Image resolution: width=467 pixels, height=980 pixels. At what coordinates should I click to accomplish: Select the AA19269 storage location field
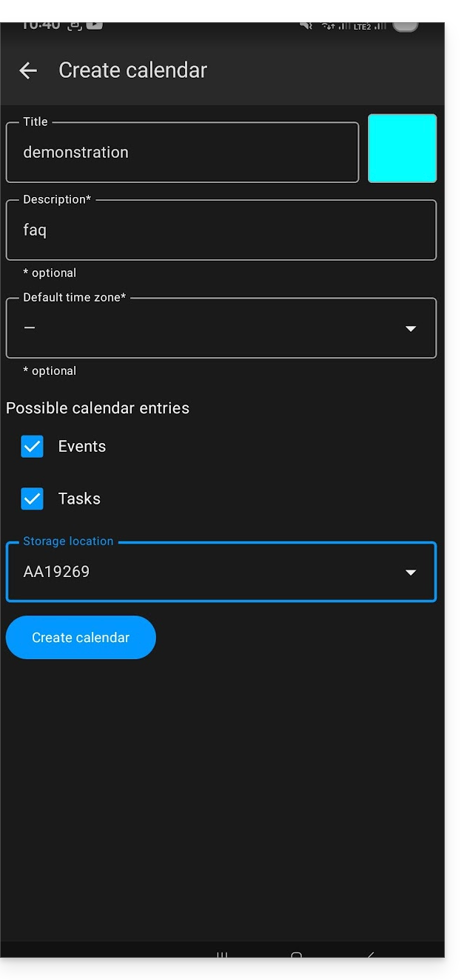coord(200,573)
